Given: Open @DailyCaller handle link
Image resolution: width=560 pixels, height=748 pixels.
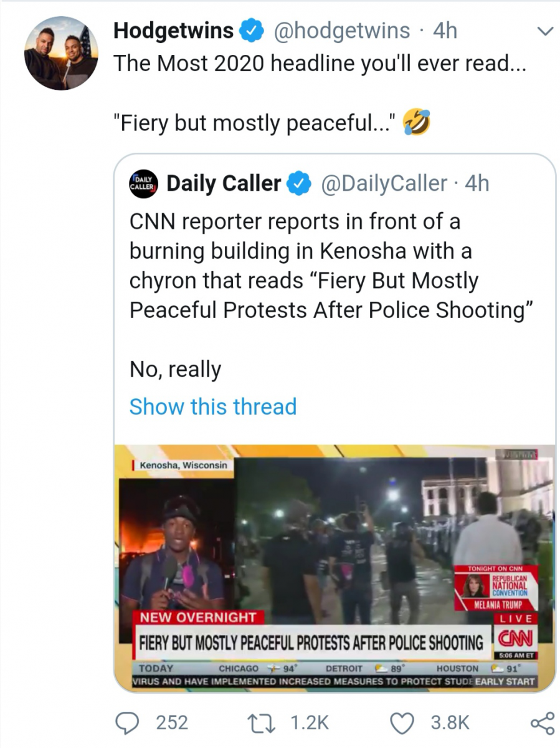Looking at the screenshot, I should [x=383, y=183].
